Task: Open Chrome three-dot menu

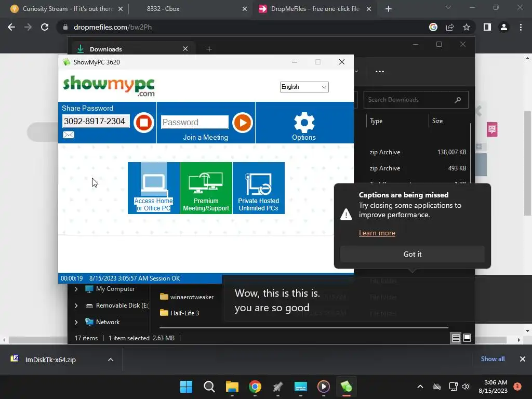Action: (x=521, y=27)
